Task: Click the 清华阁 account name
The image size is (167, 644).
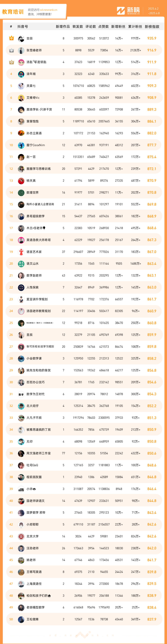Action: tap(31, 74)
